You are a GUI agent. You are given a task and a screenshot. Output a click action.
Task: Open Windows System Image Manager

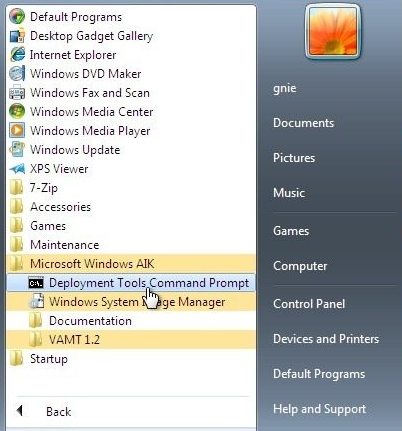pos(131,302)
